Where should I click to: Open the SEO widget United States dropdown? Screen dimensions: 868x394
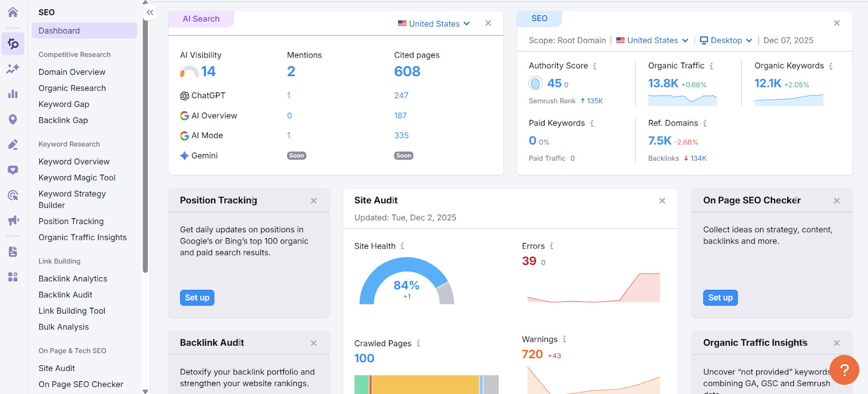click(x=652, y=40)
